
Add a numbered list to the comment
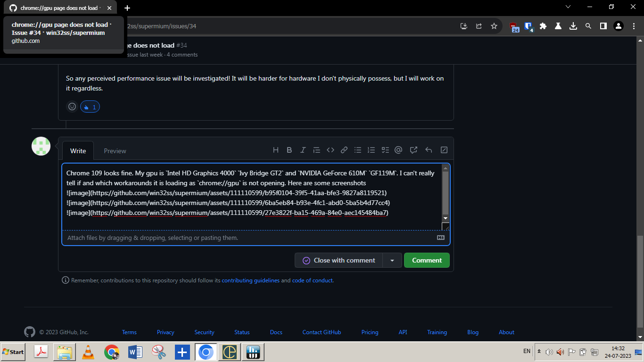(x=372, y=150)
